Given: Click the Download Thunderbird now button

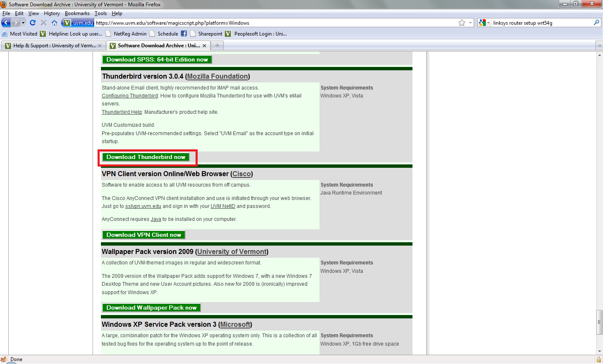Looking at the screenshot, I should (146, 157).
